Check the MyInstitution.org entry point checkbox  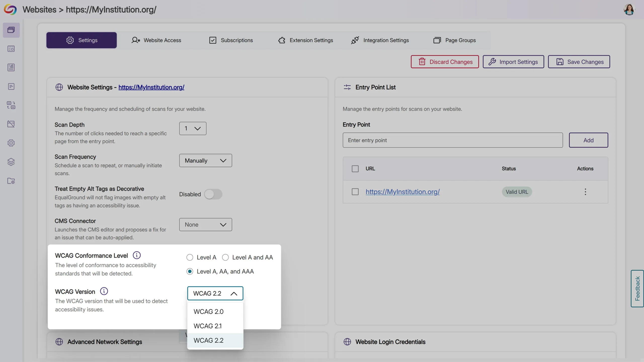tap(355, 192)
